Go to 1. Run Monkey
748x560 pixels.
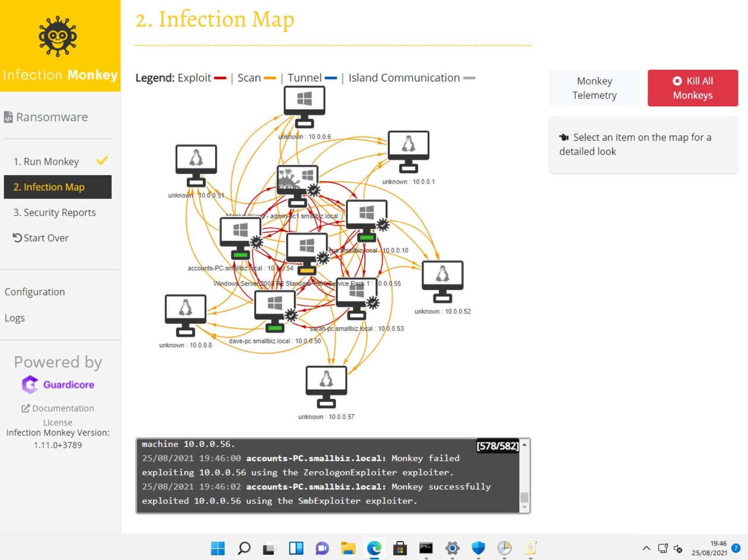(x=57, y=161)
